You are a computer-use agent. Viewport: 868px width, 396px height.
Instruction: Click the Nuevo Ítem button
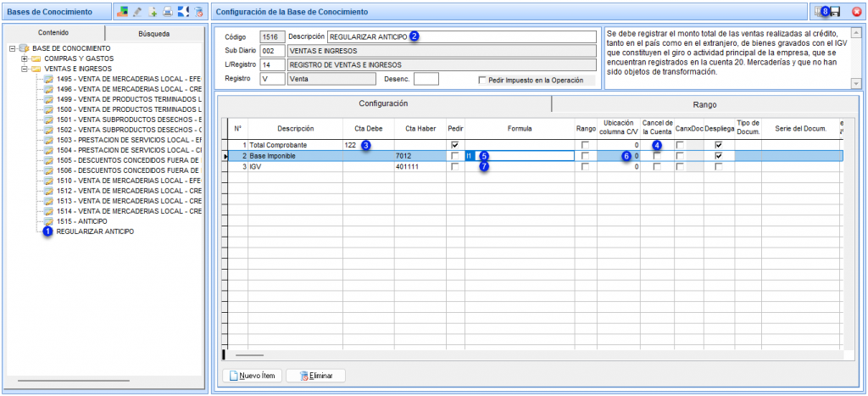coord(252,376)
